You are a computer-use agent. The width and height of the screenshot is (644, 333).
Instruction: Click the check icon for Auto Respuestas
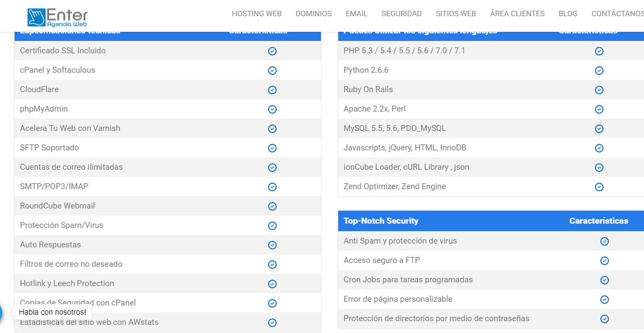pos(272,245)
